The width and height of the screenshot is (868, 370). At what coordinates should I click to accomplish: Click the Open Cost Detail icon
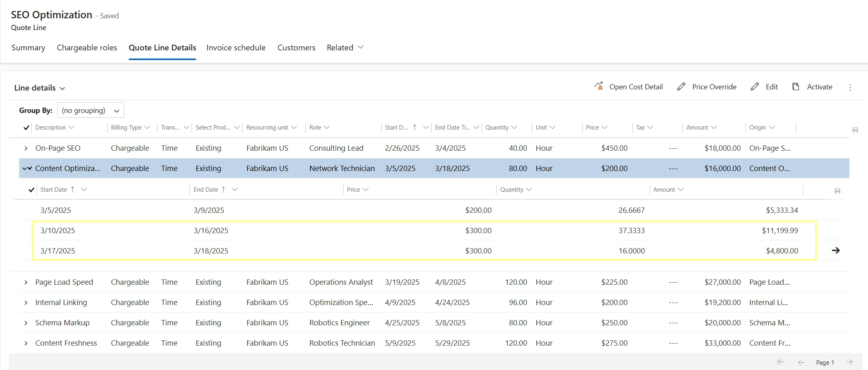pos(598,86)
